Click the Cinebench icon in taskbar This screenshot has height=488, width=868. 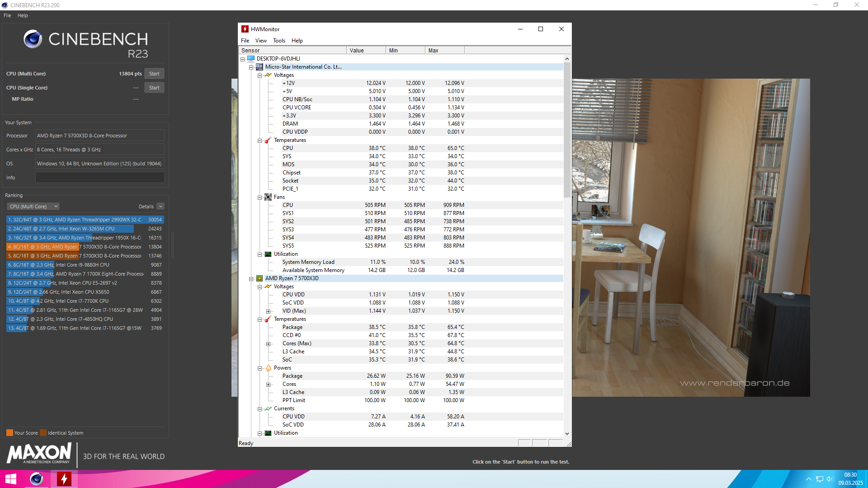pos(37,479)
